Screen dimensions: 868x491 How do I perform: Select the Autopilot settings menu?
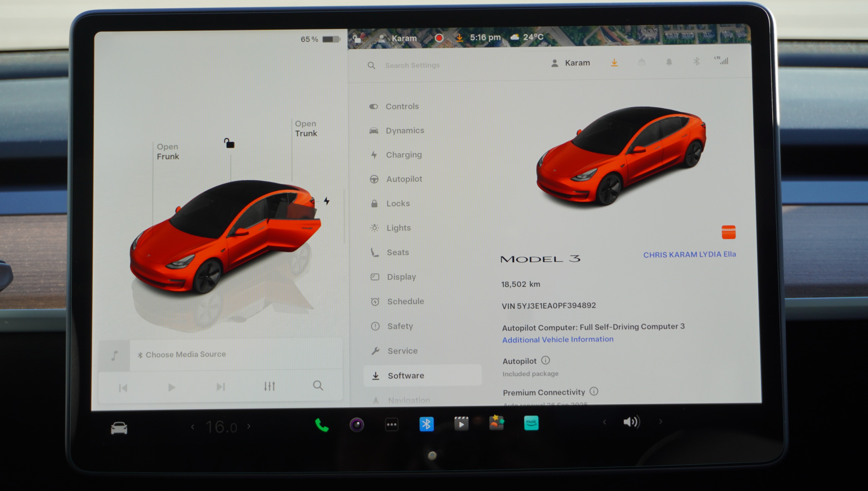click(404, 179)
